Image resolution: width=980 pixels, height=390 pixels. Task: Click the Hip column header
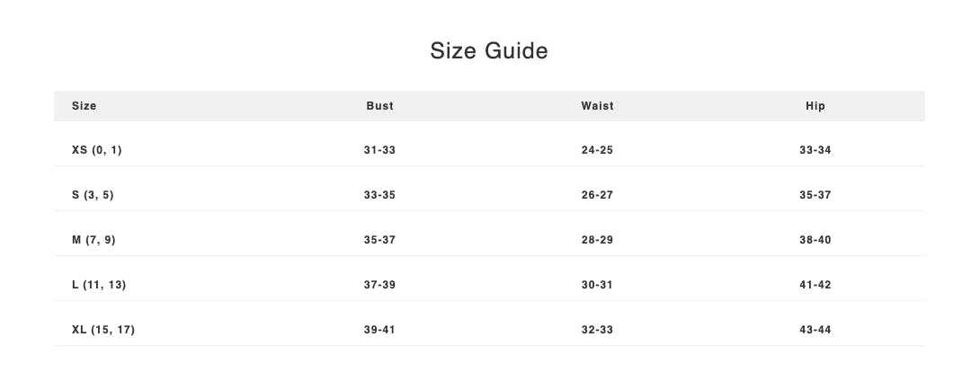pos(815,106)
